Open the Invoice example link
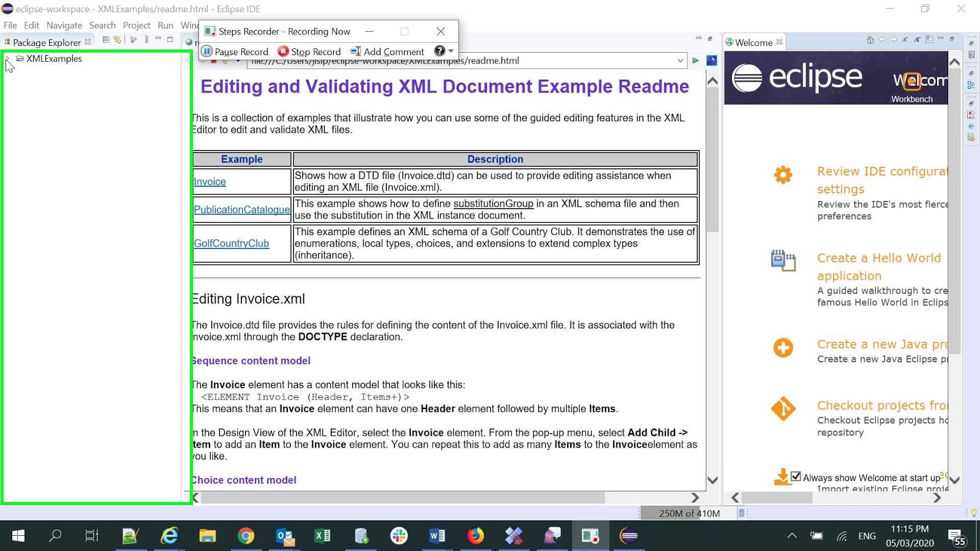Image resolution: width=980 pixels, height=551 pixels. tap(209, 181)
